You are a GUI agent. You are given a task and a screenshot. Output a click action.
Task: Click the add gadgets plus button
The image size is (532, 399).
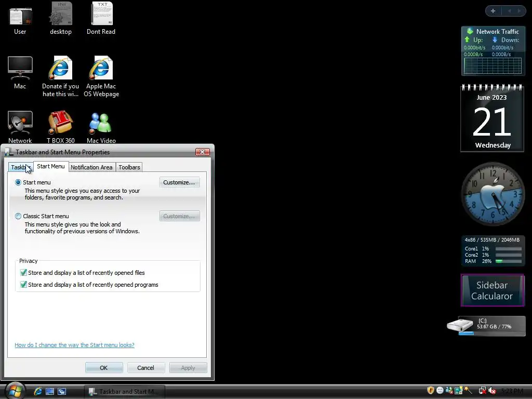493,11
